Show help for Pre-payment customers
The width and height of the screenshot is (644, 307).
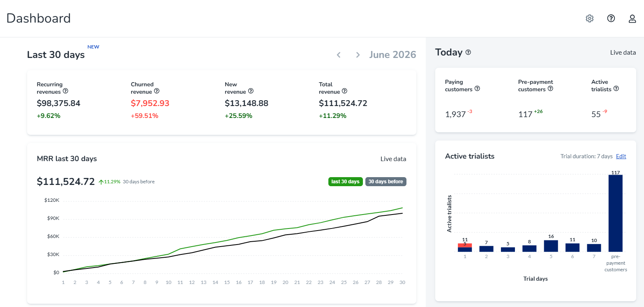pos(550,89)
